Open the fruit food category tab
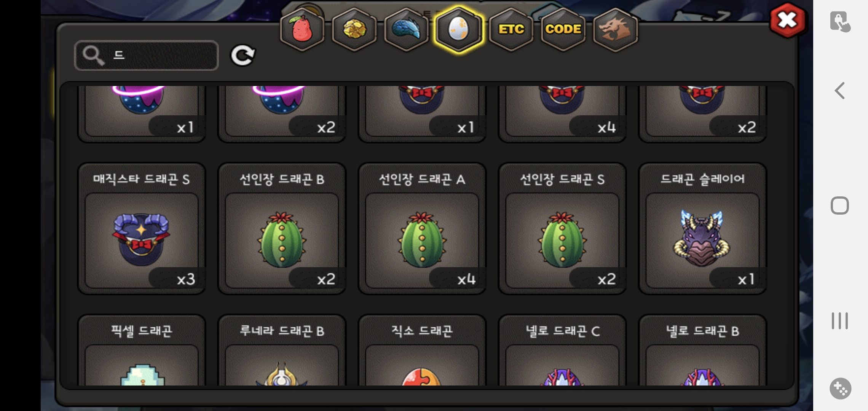Viewport: 868px width, 411px height. pos(302,30)
